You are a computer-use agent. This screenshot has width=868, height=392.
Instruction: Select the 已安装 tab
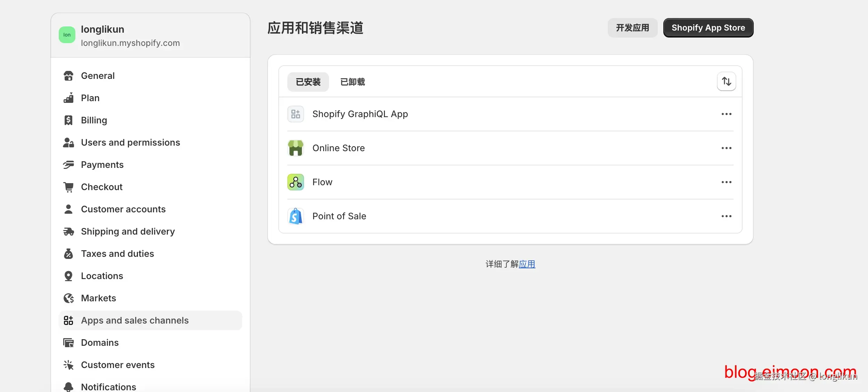[x=308, y=82]
